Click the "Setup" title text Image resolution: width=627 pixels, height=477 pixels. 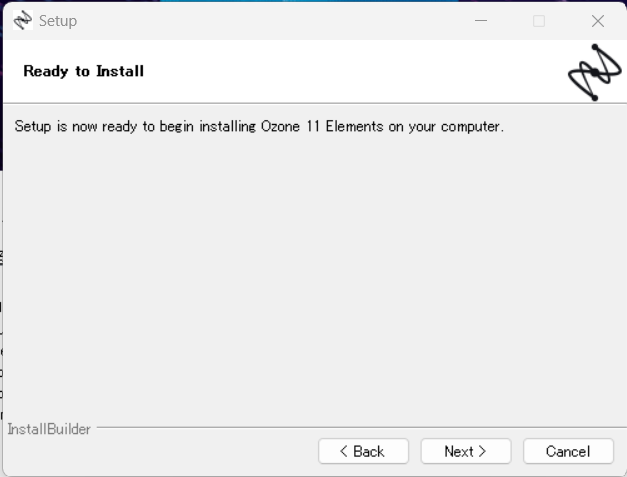click(x=58, y=21)
